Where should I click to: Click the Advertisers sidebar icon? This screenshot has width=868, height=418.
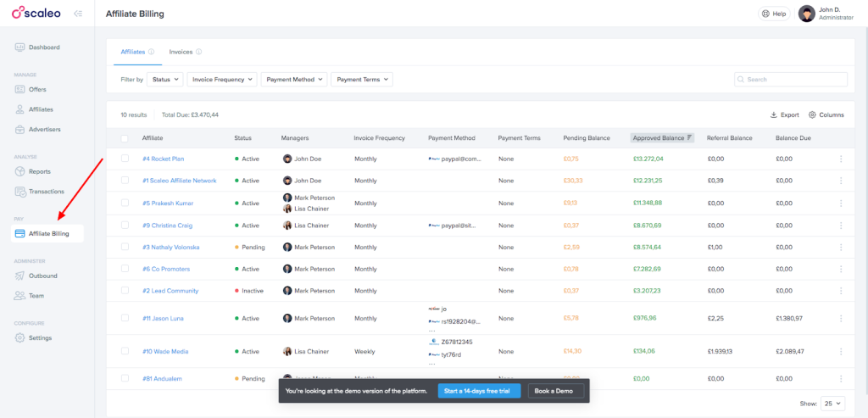pos(20,130)
